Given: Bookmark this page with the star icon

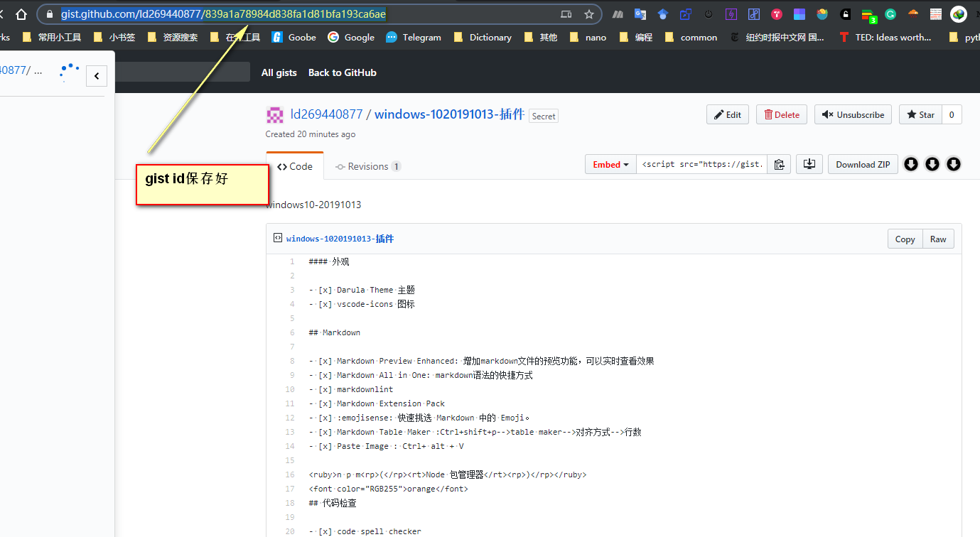Looking at the screenshot, I should click(x=589, y=14).
